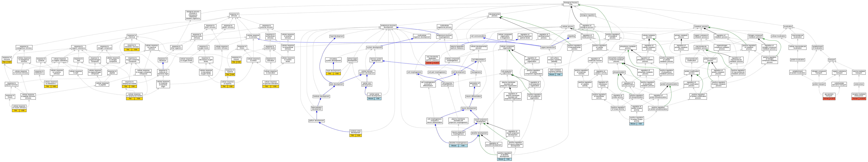Click the 'response to oxygen levels' node
Image resolution: width=868 pixels, height=162 pixels.
(203, 48)
